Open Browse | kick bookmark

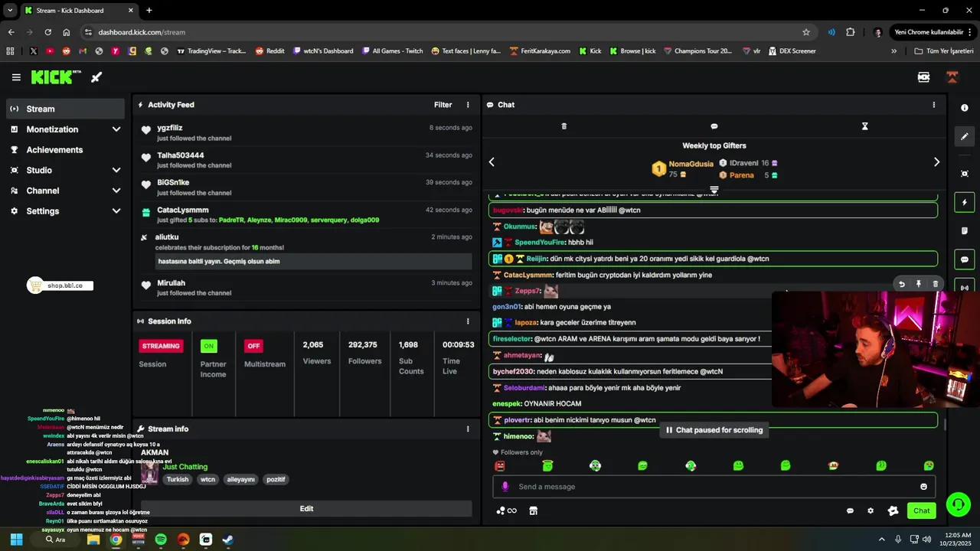pos(632,51)
